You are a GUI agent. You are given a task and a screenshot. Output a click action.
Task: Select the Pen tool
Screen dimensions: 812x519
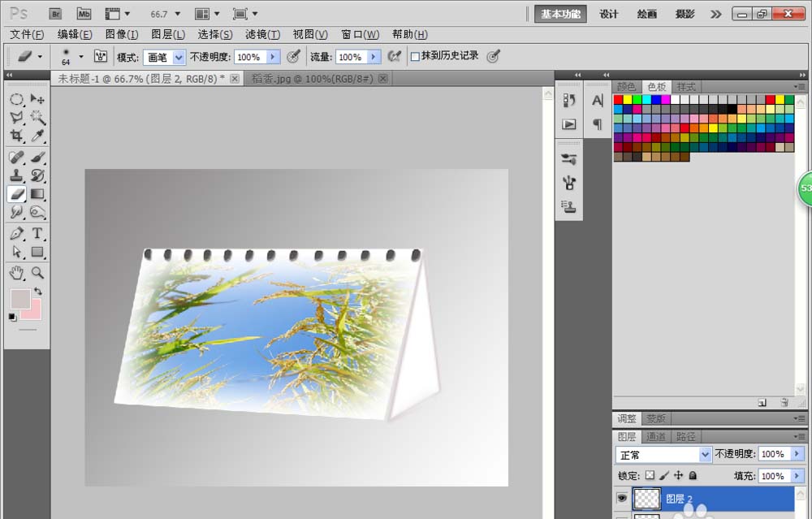[x=16, y=233]
